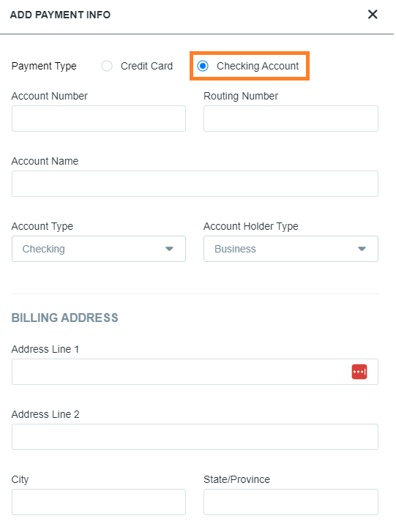Click into the Account Name field
The height and width of the screenshot is (532, 396).
coord(195,184)
